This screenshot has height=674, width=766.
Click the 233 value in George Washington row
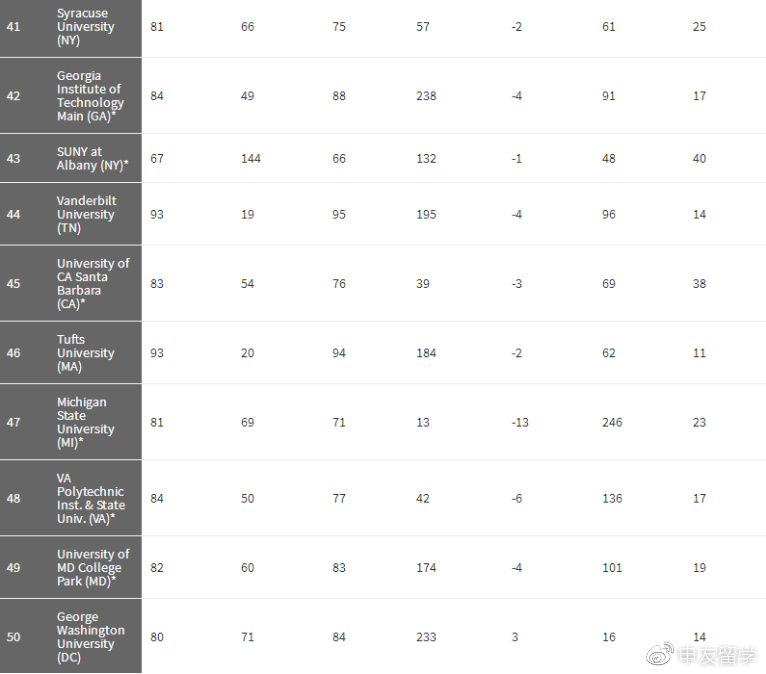[426, 637]
